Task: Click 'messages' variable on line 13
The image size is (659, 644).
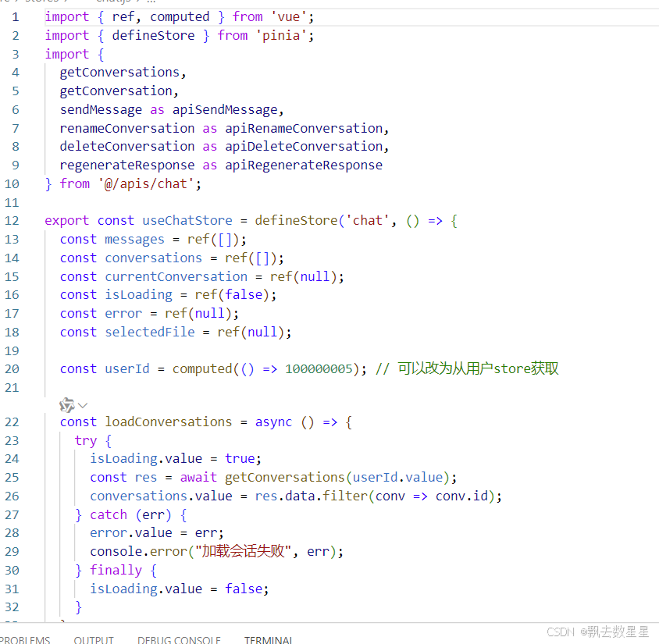Action: (x=134, y=240)
